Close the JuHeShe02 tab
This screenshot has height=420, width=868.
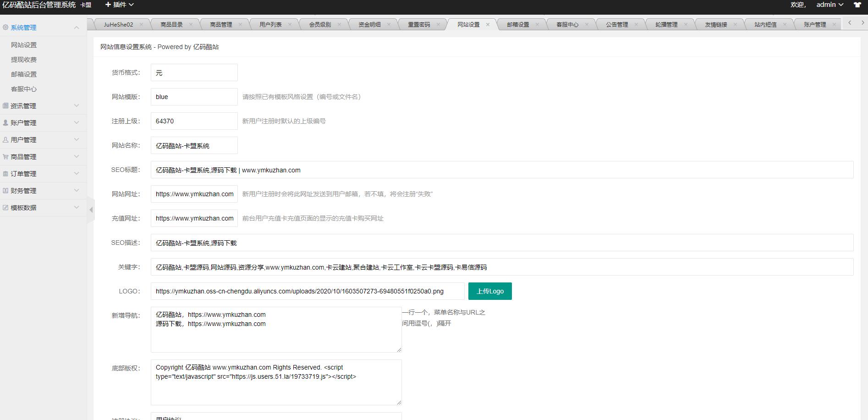[x=141, y=25]
